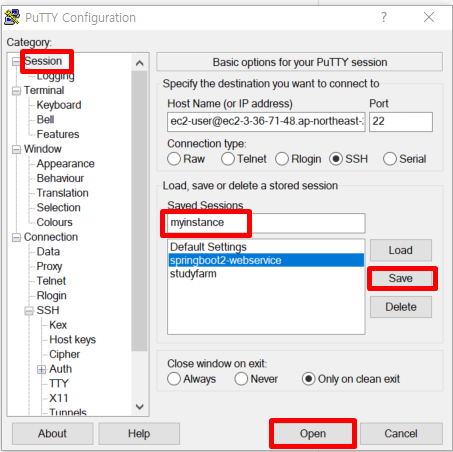
Task: Click category scroll up arrow
Action: pos(140,63)
